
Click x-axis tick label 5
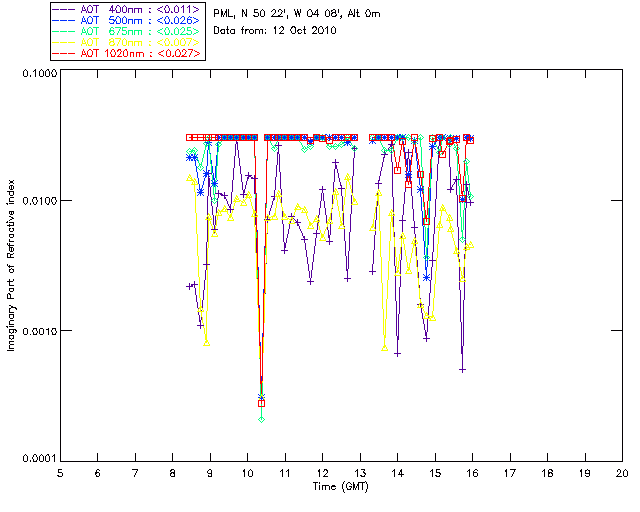click(60, 473)
